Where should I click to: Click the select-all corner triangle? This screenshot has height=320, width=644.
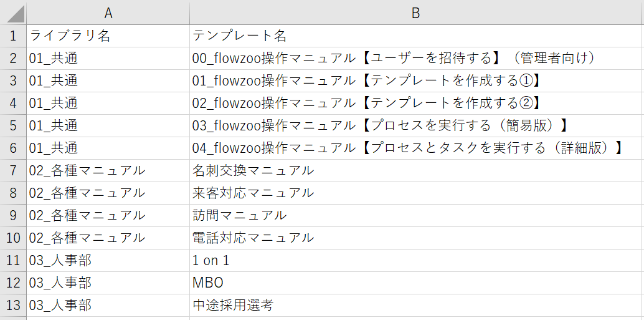coord(14,13)
